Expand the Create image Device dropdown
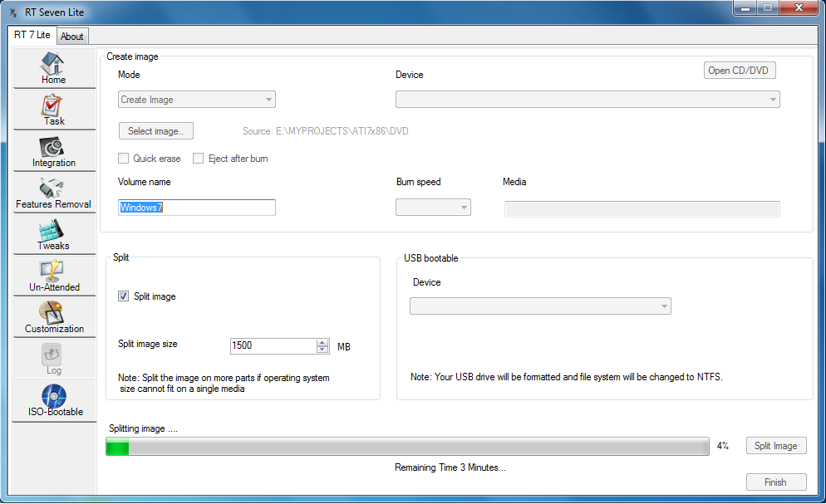The width and height of the screenshot is (826, 504). (x=588, y=100)
